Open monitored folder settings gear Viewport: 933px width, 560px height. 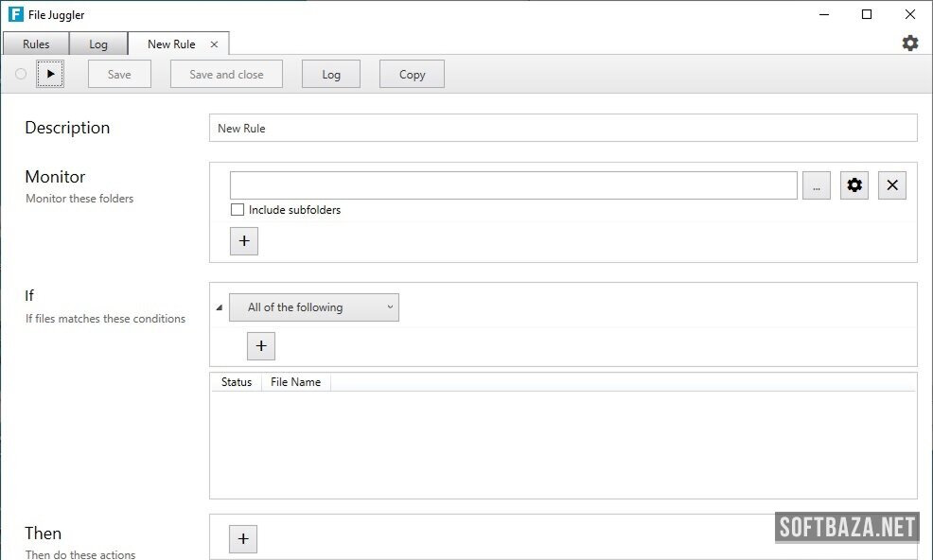click(x=854, y=185)
